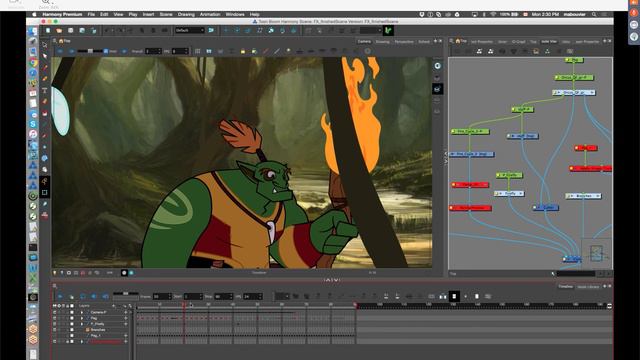This screenshot has width=640, height=360.
Task: Open the File menu
Action: pos(91,14)
